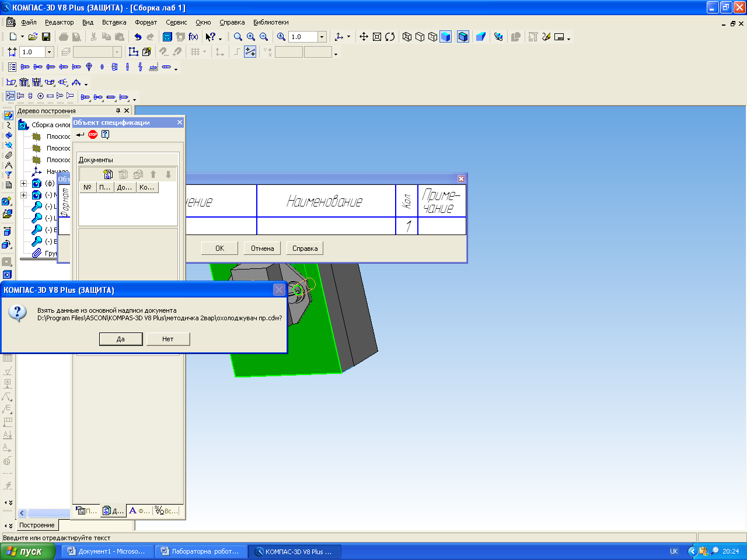Click Нет in the КОМПАС confirmation dialog

[168, 339]
